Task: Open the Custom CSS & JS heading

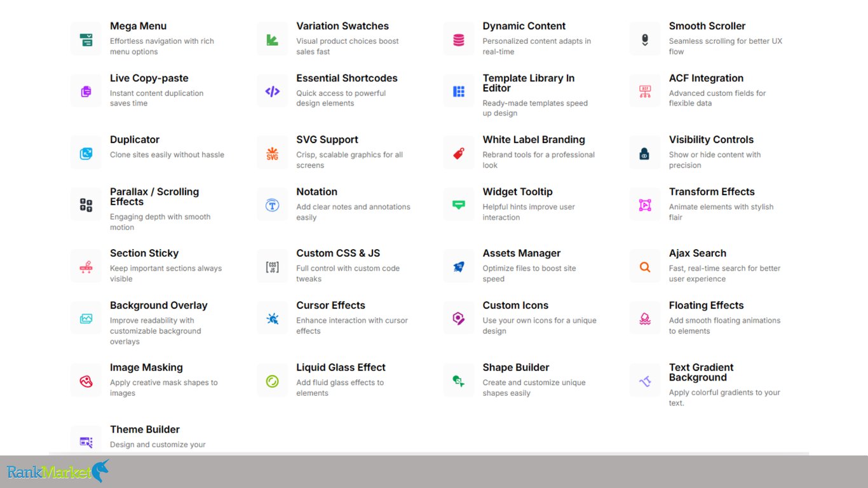Action: (338, 254)
